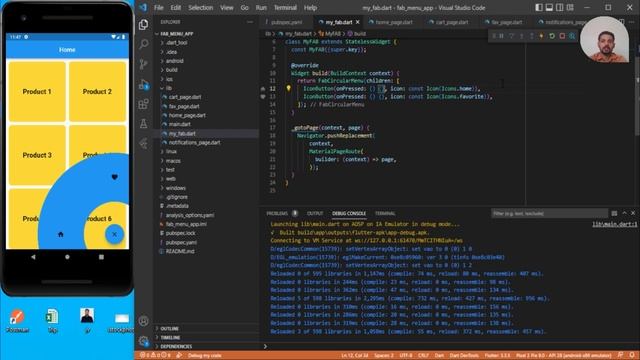Image resolution: width=640 pixels, height=360 pixels.
Task: Open the widget inspector from debug toolbar
Action: [572, 36]
